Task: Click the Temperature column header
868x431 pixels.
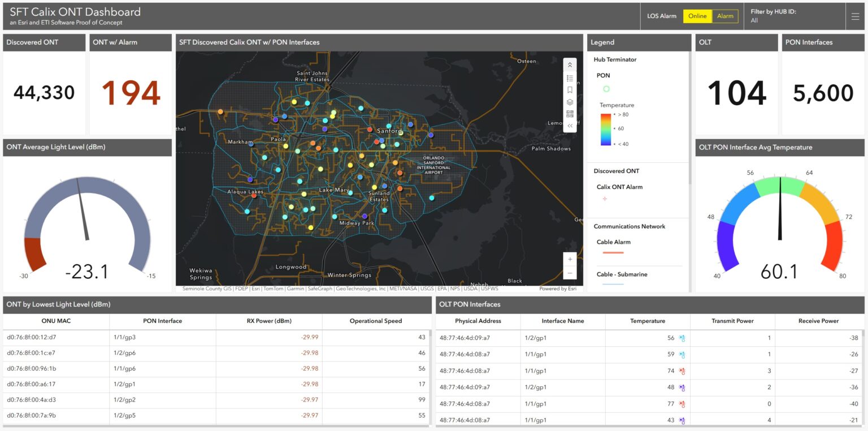Action: click(x=648, y=321)
